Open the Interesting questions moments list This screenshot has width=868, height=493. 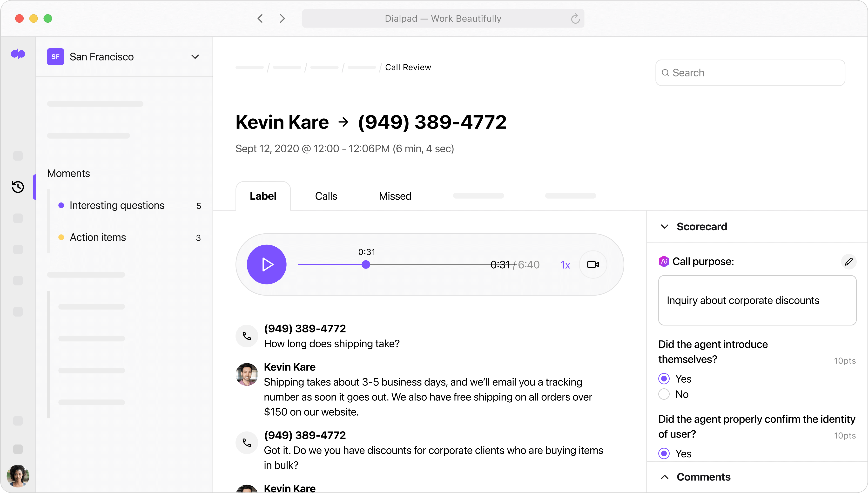pyautogui.click(x=117, y=205)
